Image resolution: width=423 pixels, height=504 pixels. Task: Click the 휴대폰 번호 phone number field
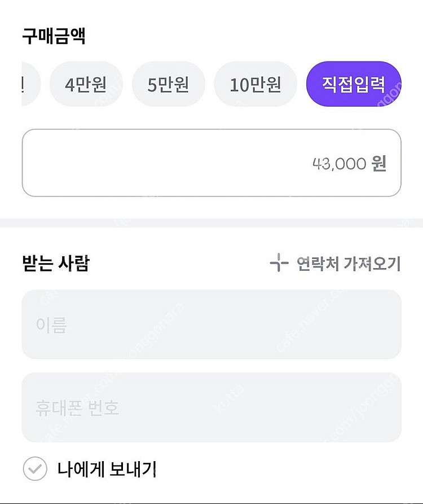(211, 407)
